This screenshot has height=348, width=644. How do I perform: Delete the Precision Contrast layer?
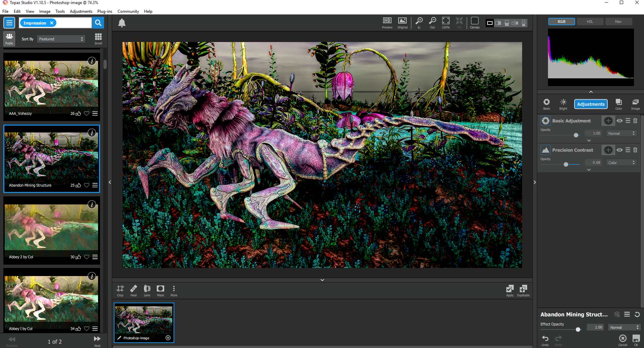[635, 150]
